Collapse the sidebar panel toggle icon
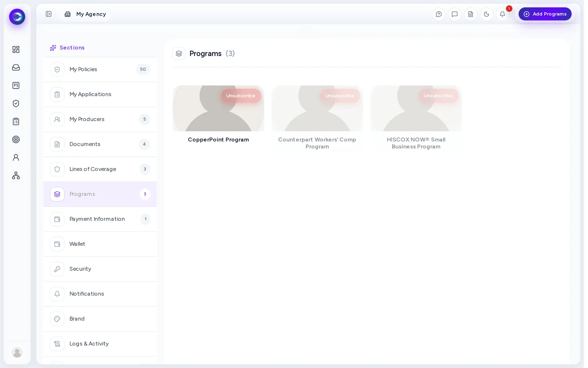The height and width of the screenshot is (368, 588). click(49, 14)
